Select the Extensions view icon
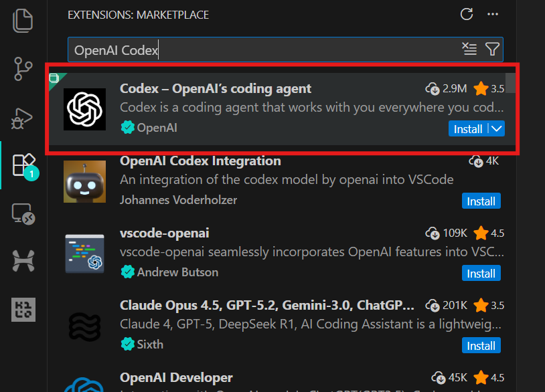Image resolution: width=545 pixels, height=392 pixels. (23, 164)
